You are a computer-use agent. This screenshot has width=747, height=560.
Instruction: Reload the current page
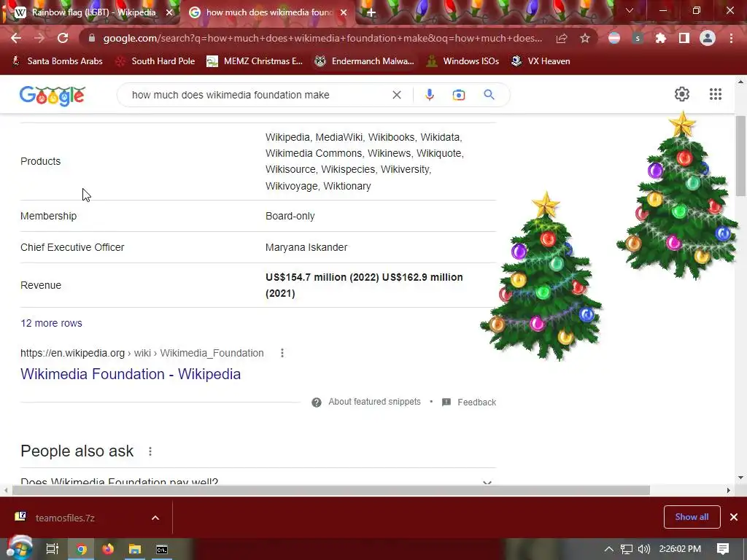pyautogui.click(x=63, y=38)
